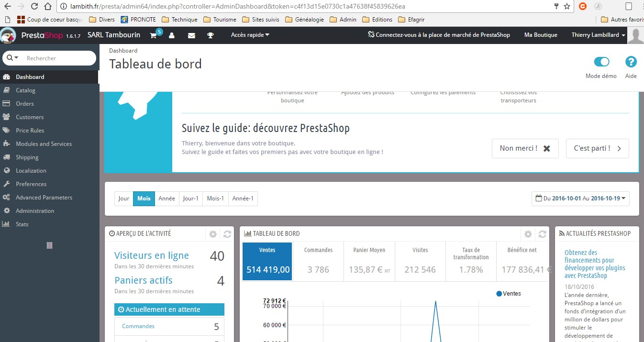Click the Grammarly extension icon
This screenshot has height=342, width=644.
click(x=582, y=6)
